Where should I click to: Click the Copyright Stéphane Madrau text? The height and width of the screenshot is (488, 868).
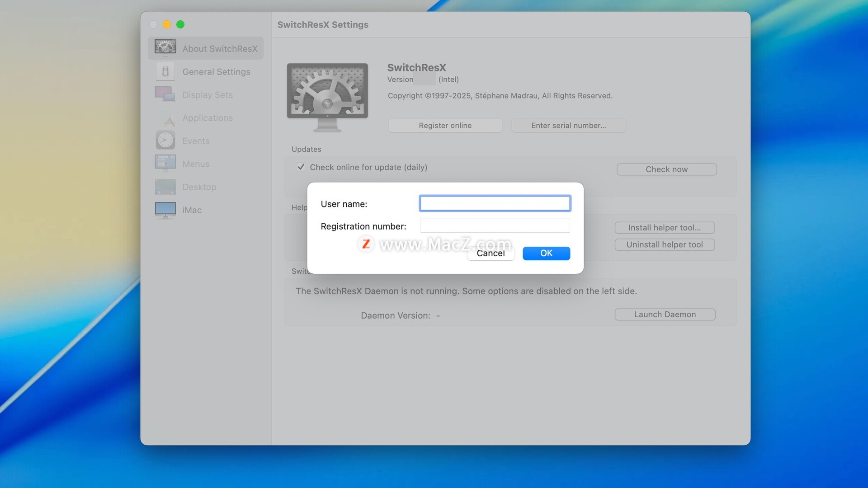[500, 96]
